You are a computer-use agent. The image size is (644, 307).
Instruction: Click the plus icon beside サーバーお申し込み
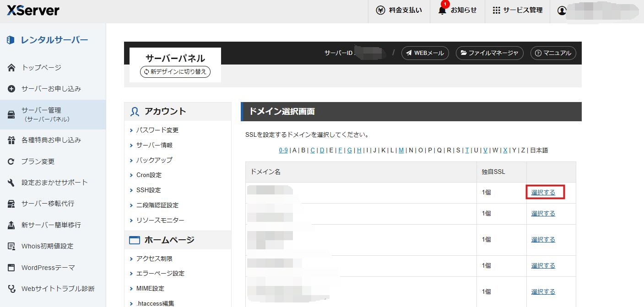(11, 89)
